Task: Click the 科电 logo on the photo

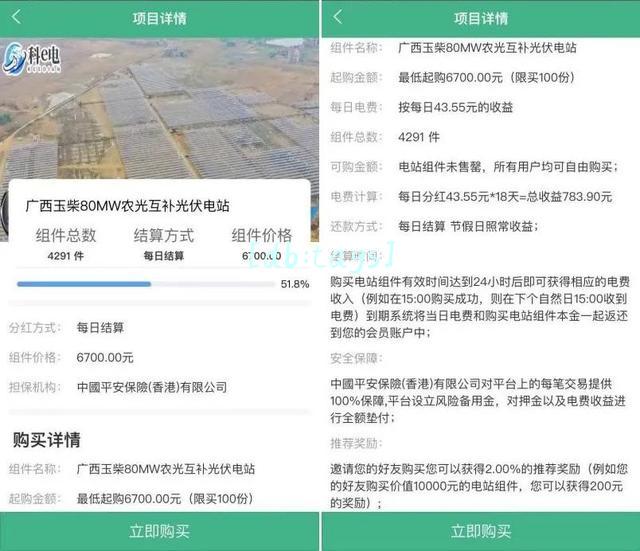Action: (x=31, y=58)
